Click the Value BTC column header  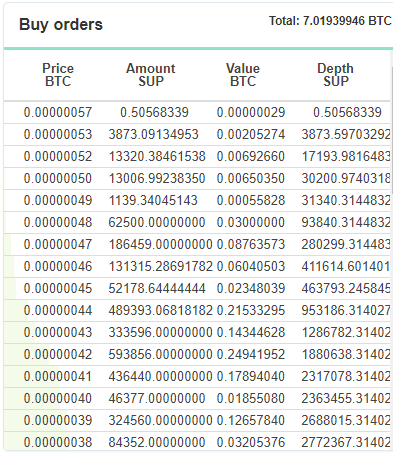pyautogui.click(x=243, y=75)
